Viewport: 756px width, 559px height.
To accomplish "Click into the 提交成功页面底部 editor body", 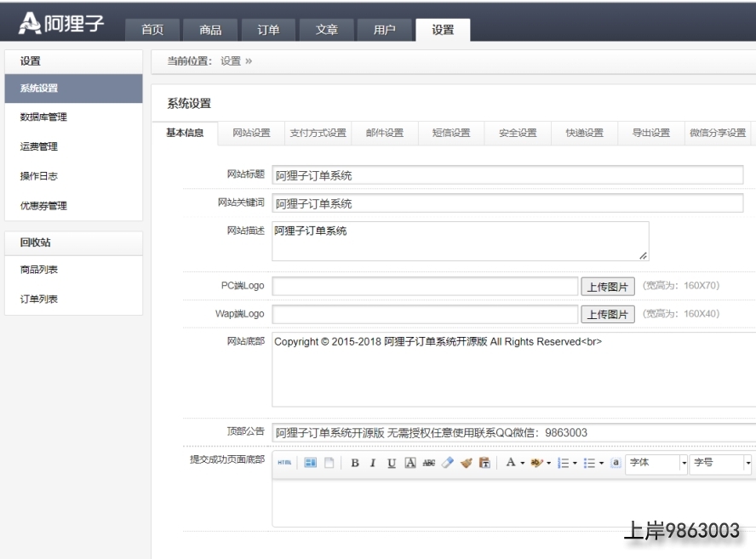I will coord(514,503).
